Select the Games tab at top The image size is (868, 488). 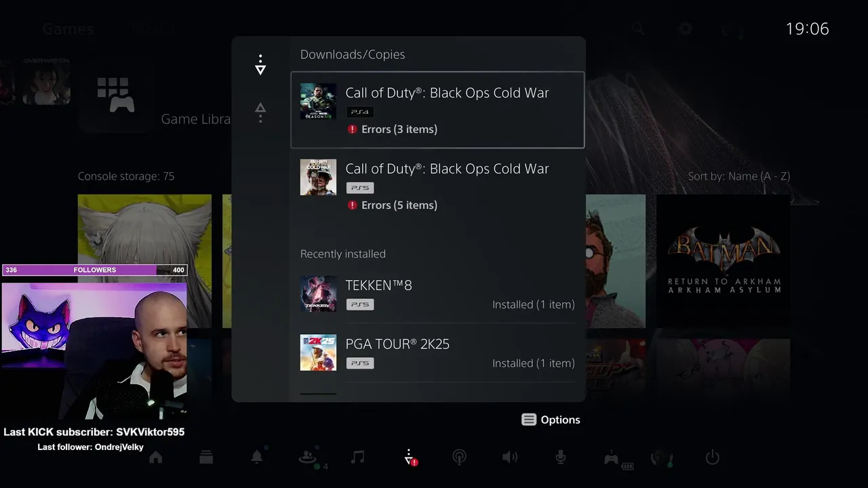click(68, 29)
